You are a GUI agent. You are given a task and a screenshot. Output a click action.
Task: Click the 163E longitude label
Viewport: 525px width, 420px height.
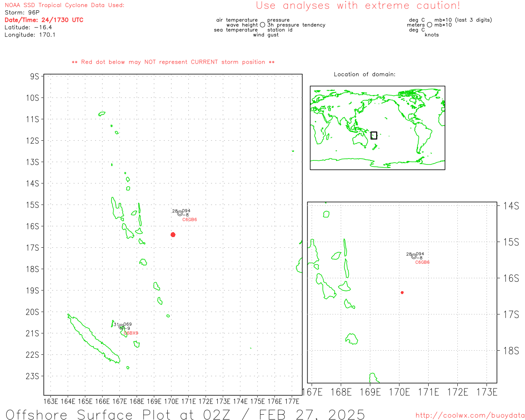[50, 401]
